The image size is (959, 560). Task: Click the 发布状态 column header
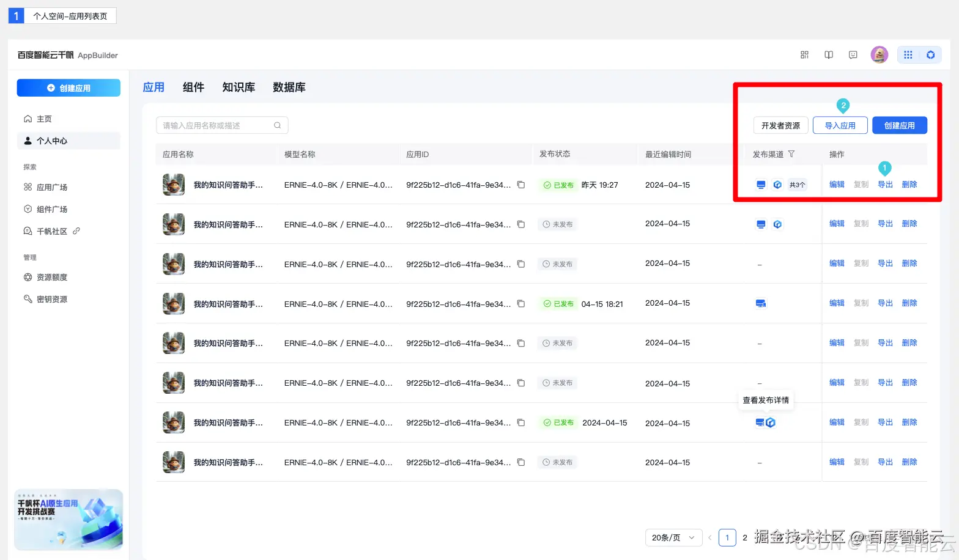pyautogui.click(x=555, y=154)
